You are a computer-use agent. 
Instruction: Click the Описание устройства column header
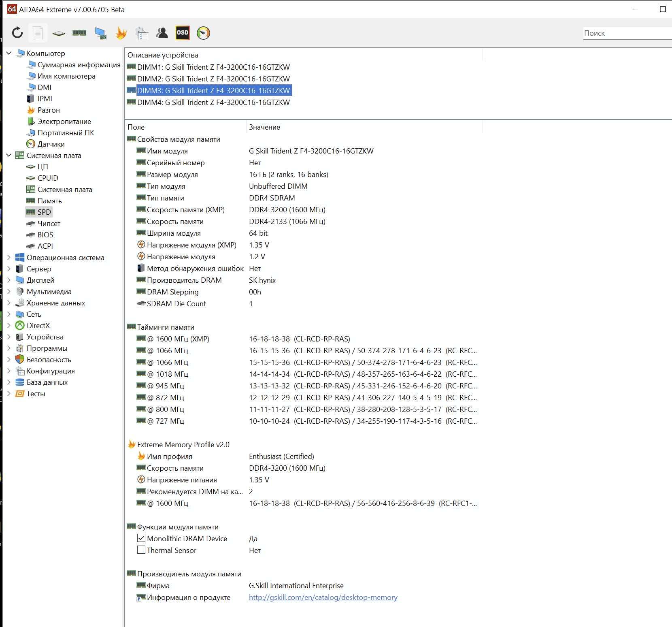point(304,55)
